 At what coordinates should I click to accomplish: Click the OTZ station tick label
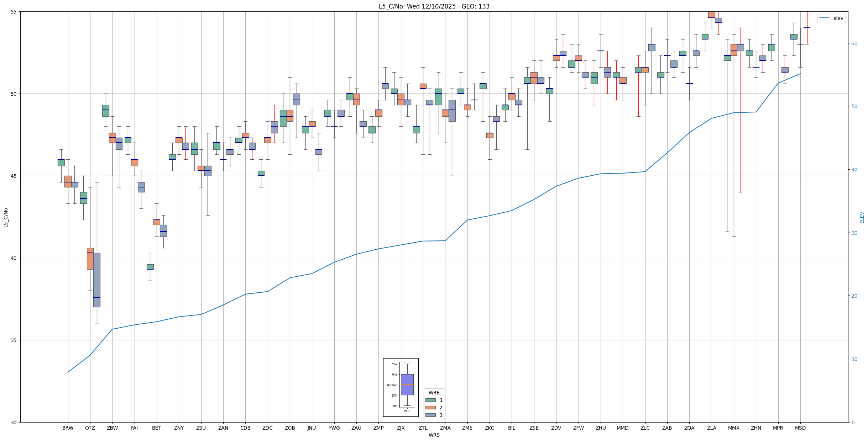point(90,428)
